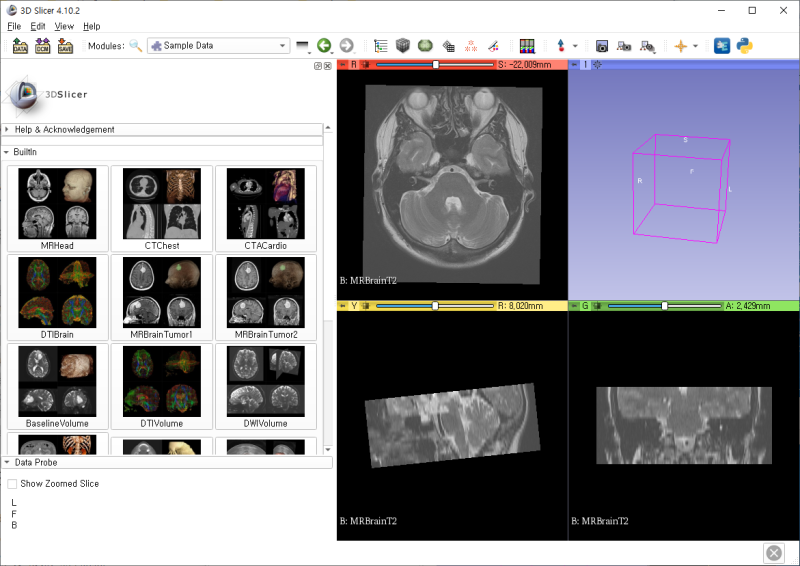
Task: Open the layout selection icon
Action: pos(528,46)
